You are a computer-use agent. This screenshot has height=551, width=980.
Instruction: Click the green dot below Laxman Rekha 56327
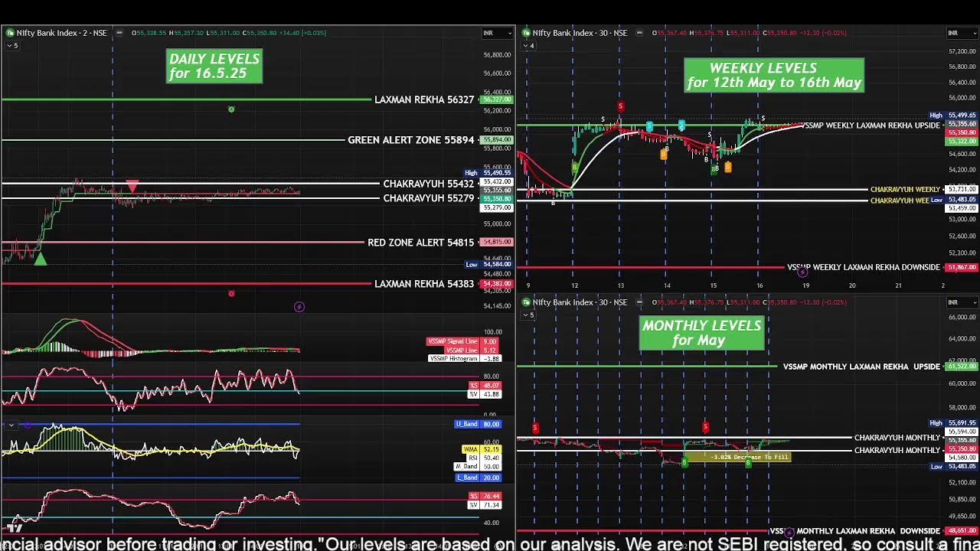(231, 109)
